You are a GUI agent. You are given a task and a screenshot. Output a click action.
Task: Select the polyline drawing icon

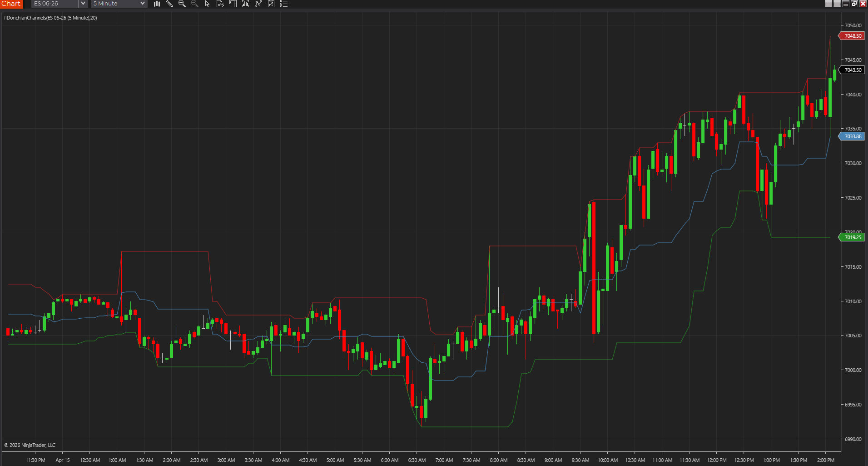coord(258,4)
